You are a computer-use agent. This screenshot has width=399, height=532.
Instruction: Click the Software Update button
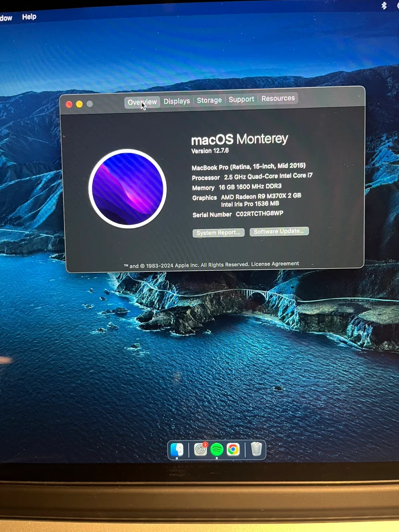[x=279, y=231]
